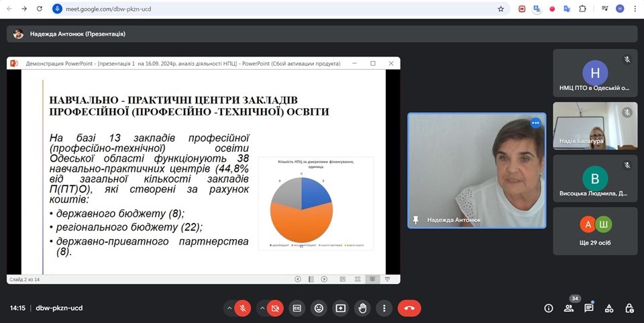This screenshot has width=644, height=323.
Task: Bookmark this page with the star icon
Action: point(500,9)
